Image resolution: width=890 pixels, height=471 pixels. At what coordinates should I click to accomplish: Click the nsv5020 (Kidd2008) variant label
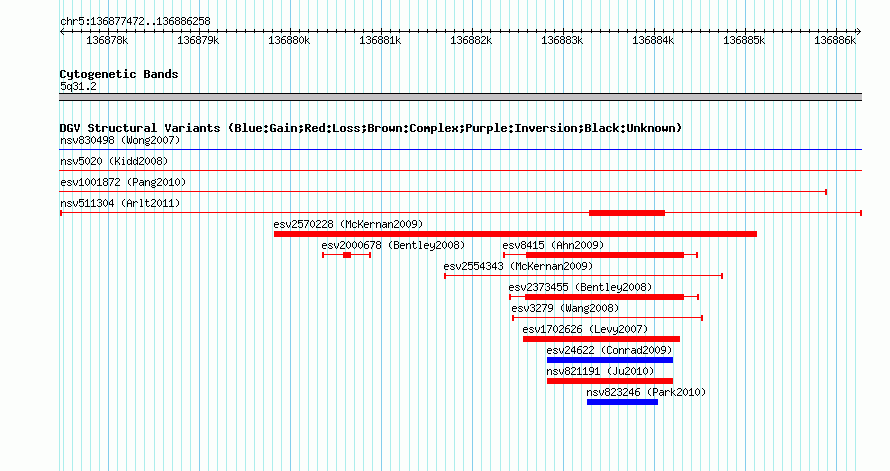[x=114, y=161]
